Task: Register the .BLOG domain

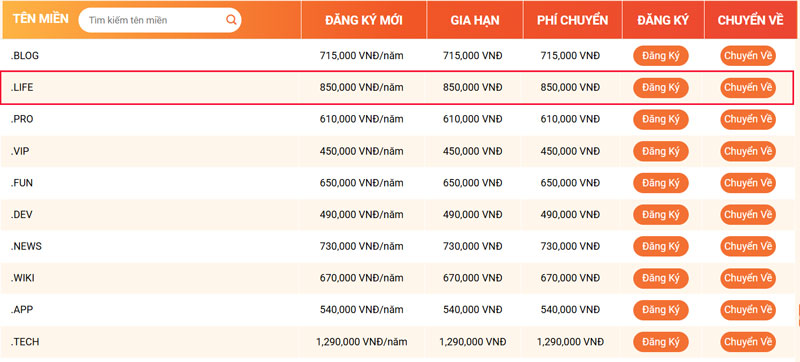Action: tap(661, 56)
